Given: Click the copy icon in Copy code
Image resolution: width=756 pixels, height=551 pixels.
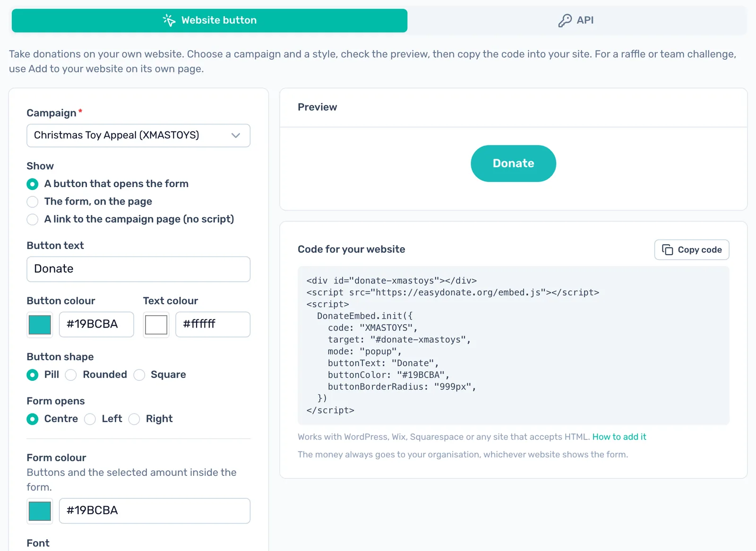Looking at the screenshot, I should pyautogui.click(x=667, y=250).
